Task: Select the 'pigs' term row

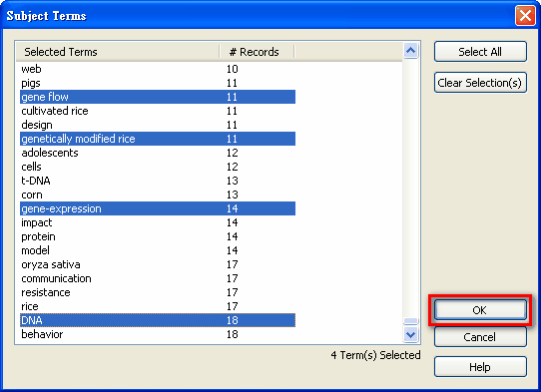Action: point(158,83)
